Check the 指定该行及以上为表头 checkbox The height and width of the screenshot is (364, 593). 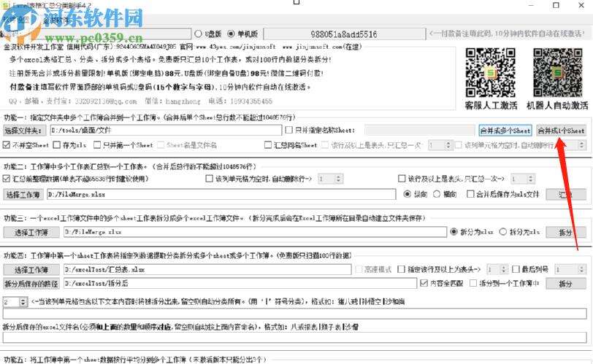tap(401, 269)
